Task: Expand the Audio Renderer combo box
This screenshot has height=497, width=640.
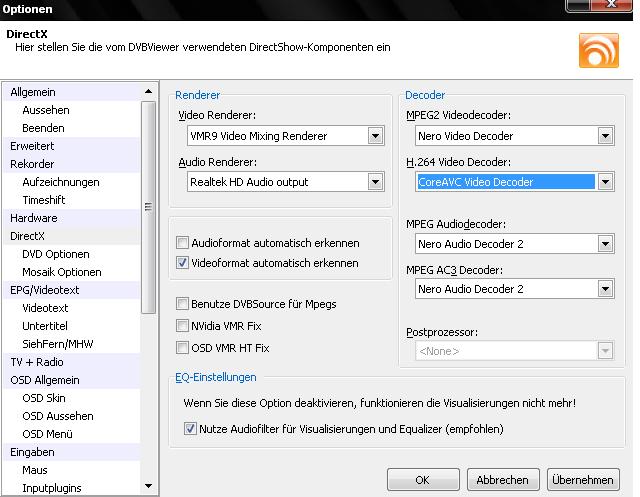Action: click(376, 182)
